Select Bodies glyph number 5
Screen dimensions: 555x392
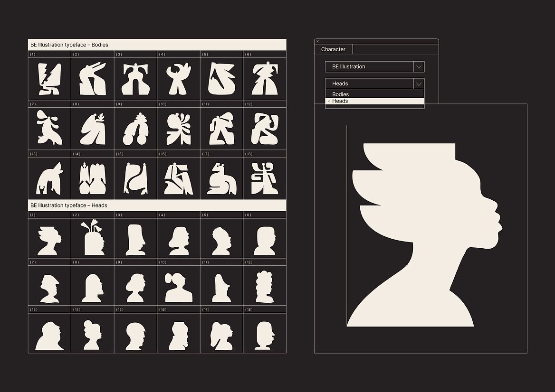coord(221,79)
